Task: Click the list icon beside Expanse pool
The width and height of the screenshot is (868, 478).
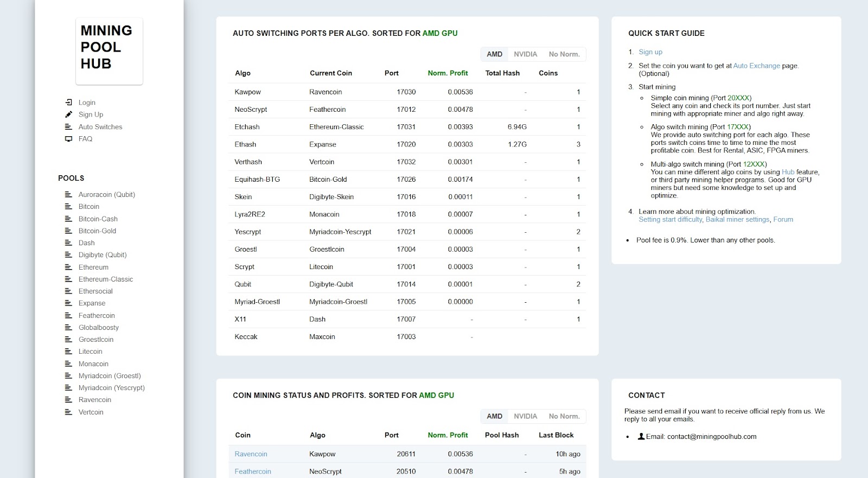Action: (x=68, y=303)
